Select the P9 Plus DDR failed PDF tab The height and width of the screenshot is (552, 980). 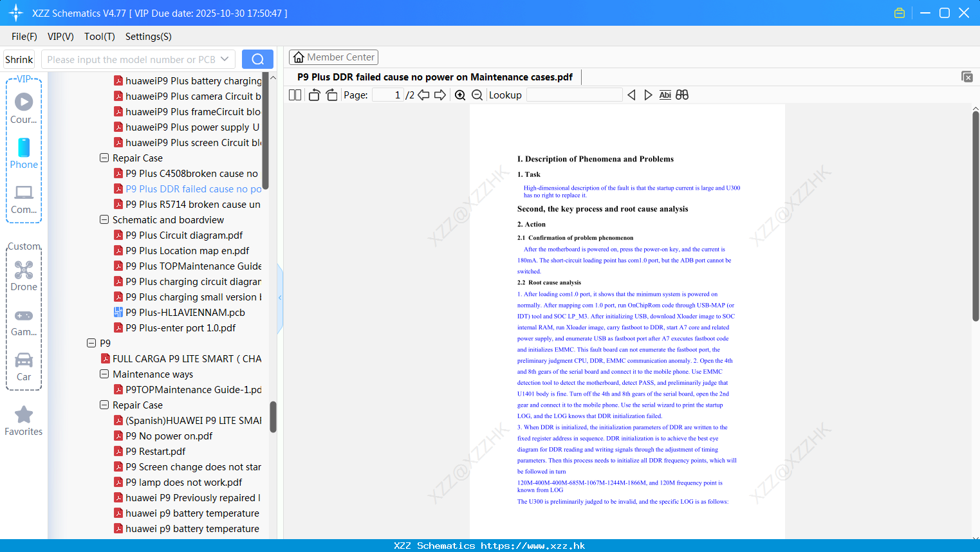click(x=435, y=77)
